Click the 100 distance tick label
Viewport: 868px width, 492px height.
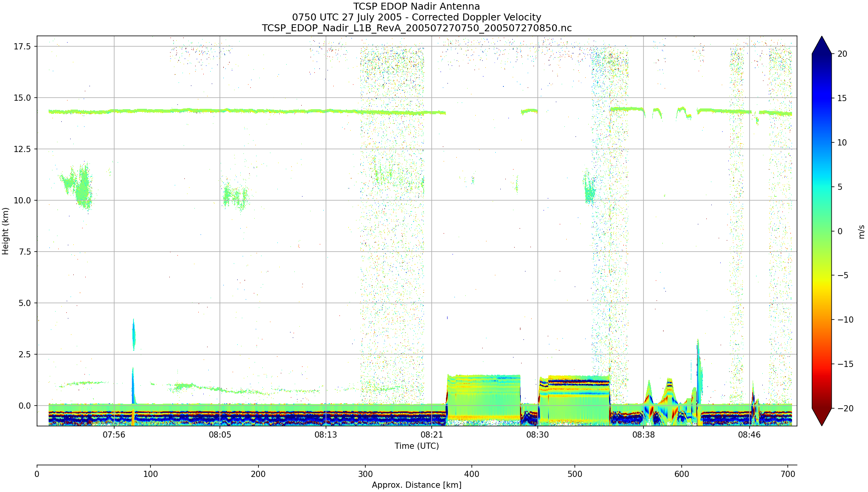[150, 474]
